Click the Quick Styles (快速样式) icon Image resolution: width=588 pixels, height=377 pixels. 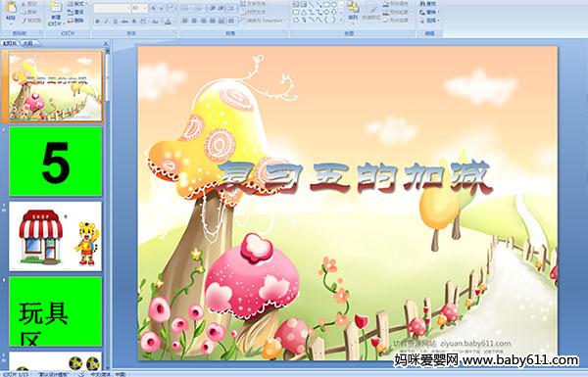tap(371, 8)
